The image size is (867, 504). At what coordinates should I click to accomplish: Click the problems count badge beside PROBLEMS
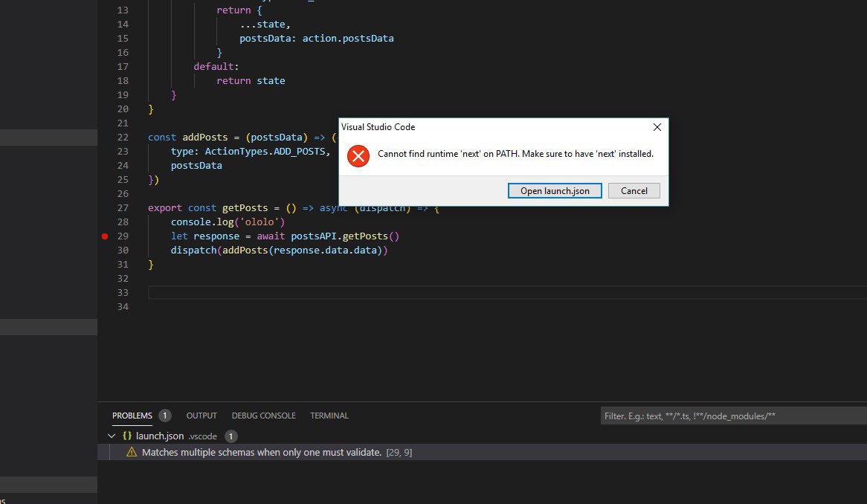tap(165, 416)
